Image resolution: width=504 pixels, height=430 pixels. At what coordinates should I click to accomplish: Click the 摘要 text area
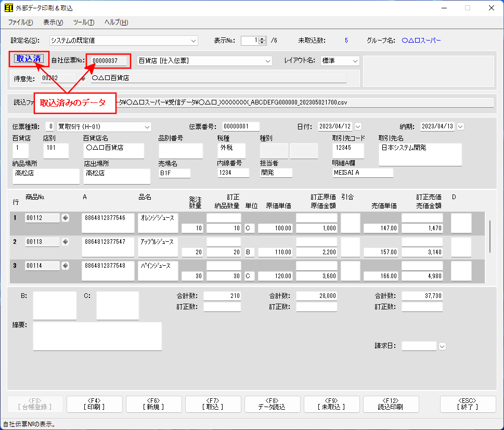pyautogui.click(x=97, y=336)
